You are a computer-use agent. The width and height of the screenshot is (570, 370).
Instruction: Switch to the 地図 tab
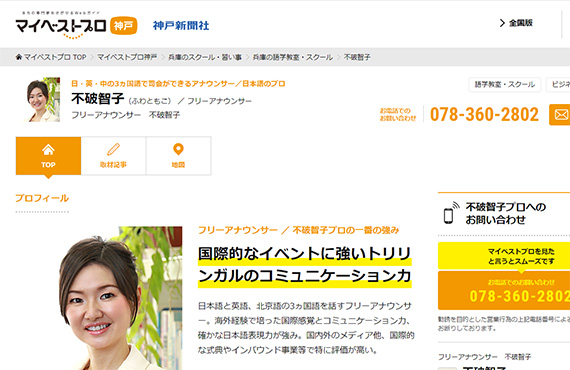(x=178, y=156)
